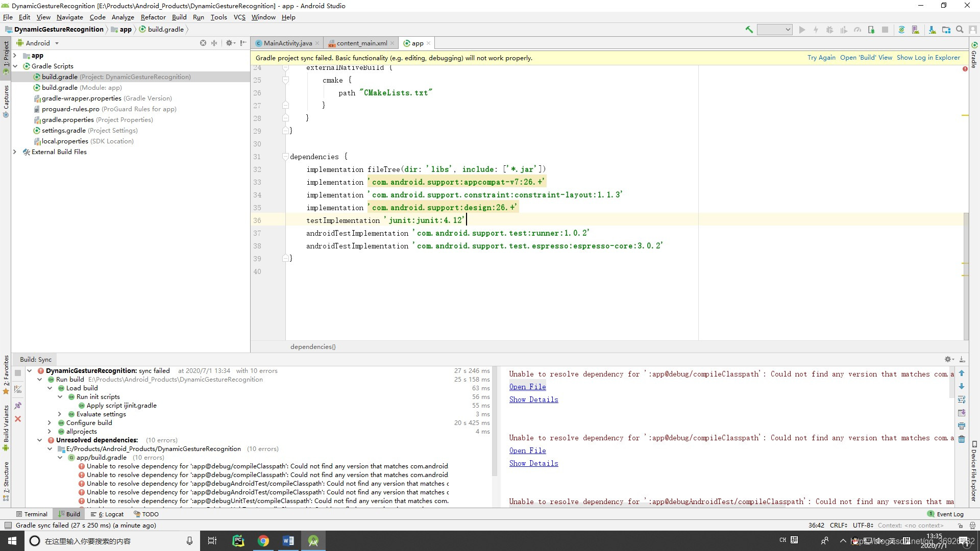Toggle the Event Log panel
This screenshot has height=551, width=980.
click(x=947, y=514)
